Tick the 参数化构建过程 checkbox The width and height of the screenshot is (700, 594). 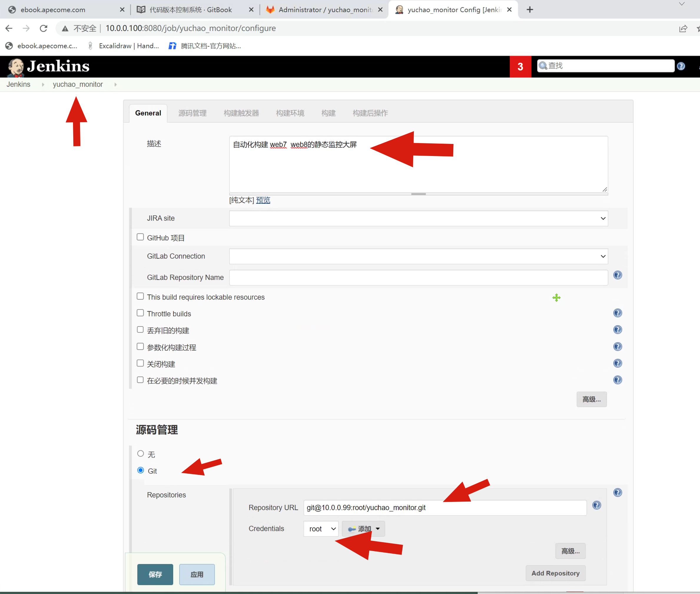click(140, 346)
